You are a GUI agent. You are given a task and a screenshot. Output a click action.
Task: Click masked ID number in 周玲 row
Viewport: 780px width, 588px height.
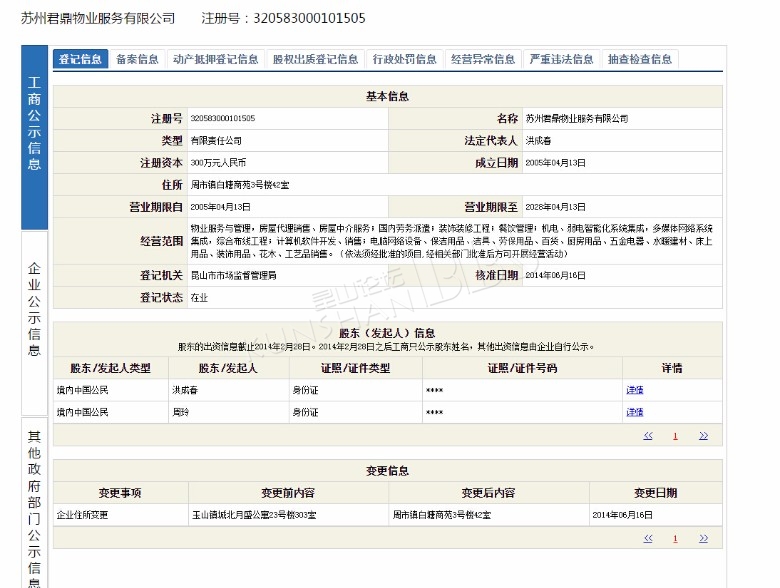click(434, 412)
